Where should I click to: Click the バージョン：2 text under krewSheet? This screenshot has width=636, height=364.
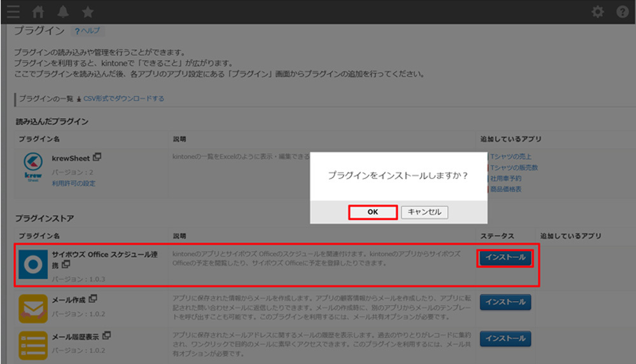click(x=73, y=172)
